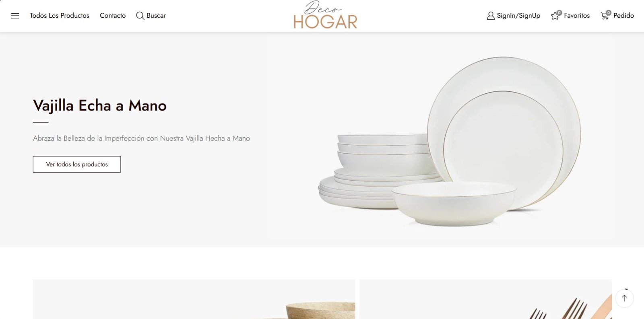Viewport: 644px width, 319px height.
Task: Open the hamburger menu icon
Action: click(x=15, y=16)
